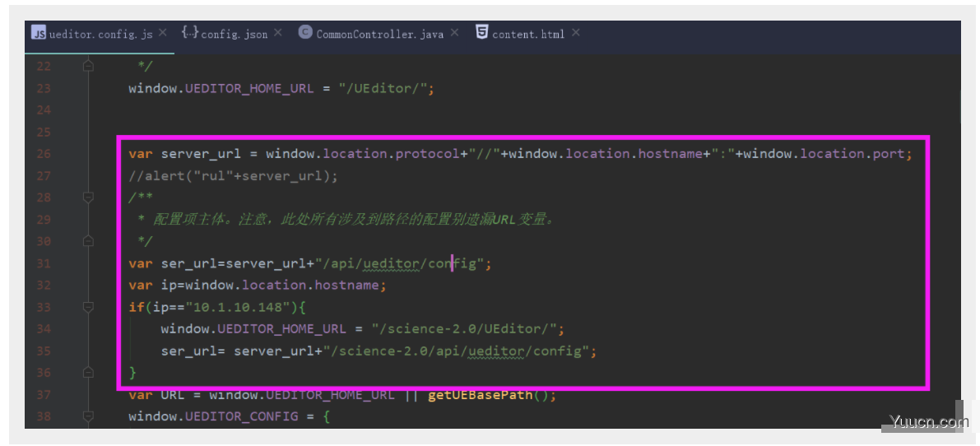Click line number 35 in the gutter

[43, 351]
